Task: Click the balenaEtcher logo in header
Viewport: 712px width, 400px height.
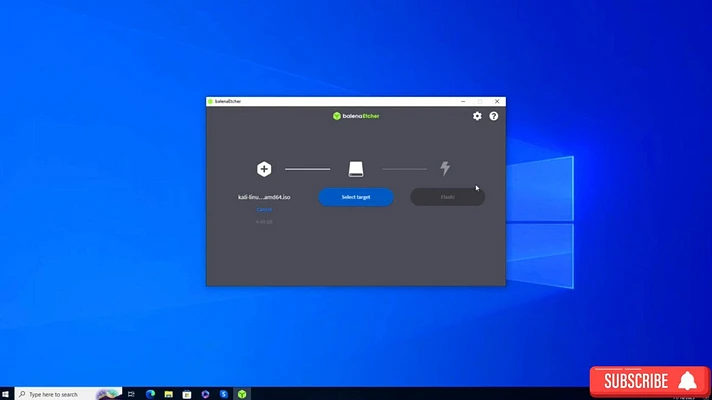Action: (356, 116)
